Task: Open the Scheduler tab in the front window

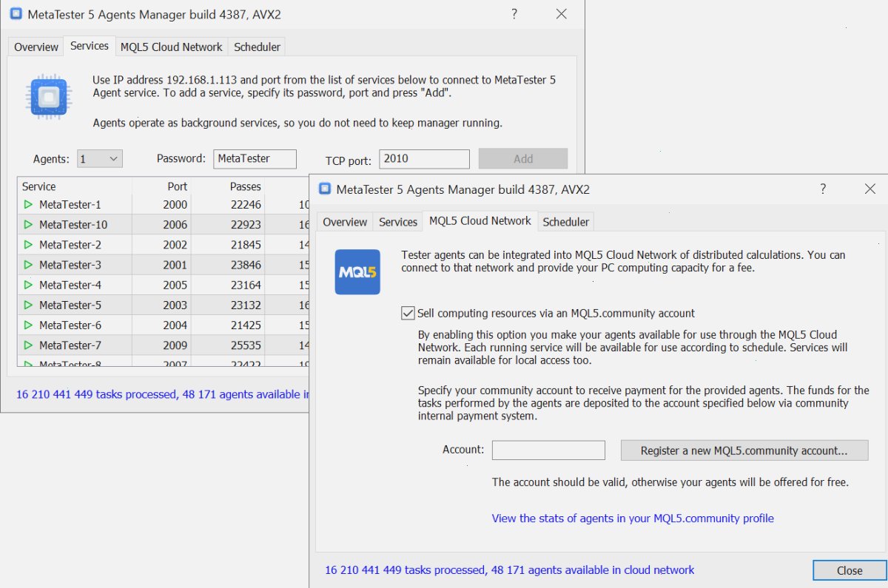Action: pos(566,222)
